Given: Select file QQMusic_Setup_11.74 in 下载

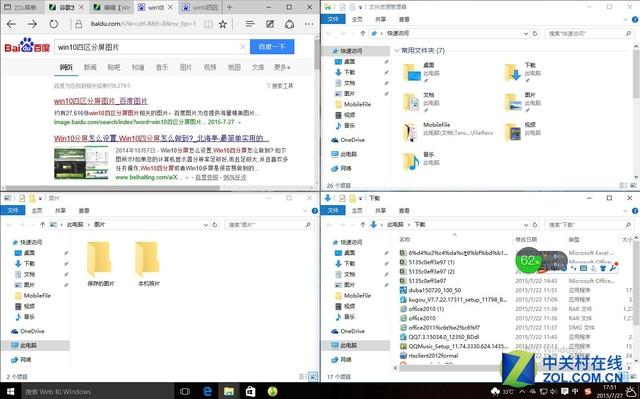Looking at the screenshot, I should (454, 346).
